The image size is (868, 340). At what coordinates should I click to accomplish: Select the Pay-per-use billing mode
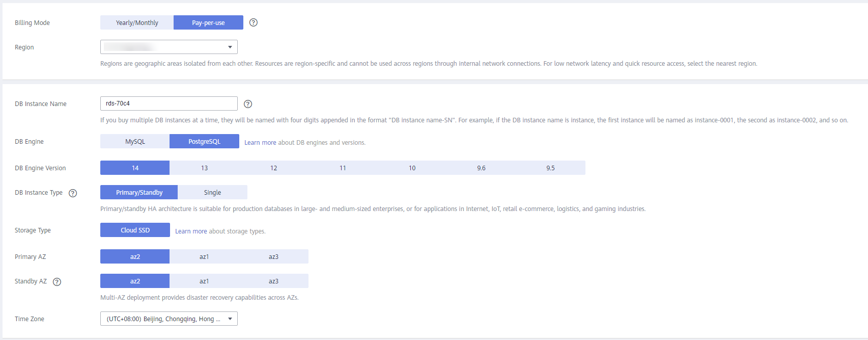208,22
